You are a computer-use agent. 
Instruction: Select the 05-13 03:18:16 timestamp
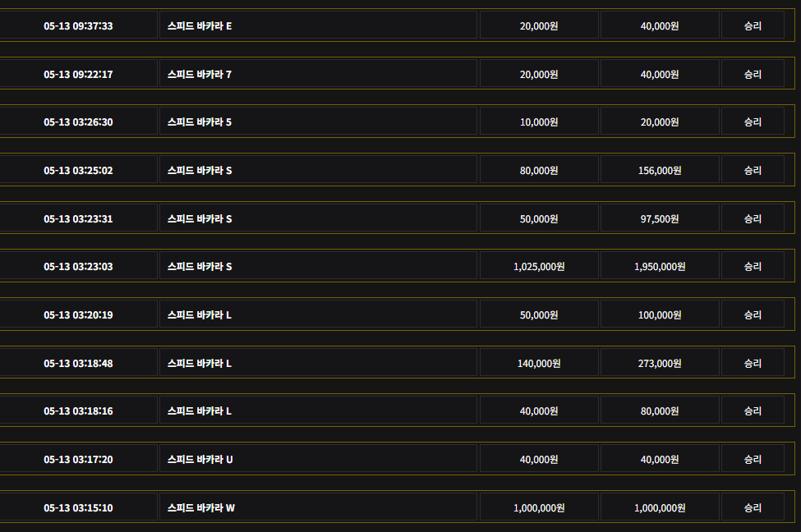click(78, 411)
